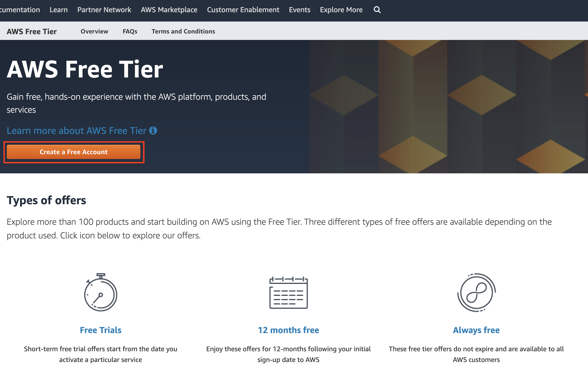Click the large AWS Free Tier hero heading

(85, 69)
